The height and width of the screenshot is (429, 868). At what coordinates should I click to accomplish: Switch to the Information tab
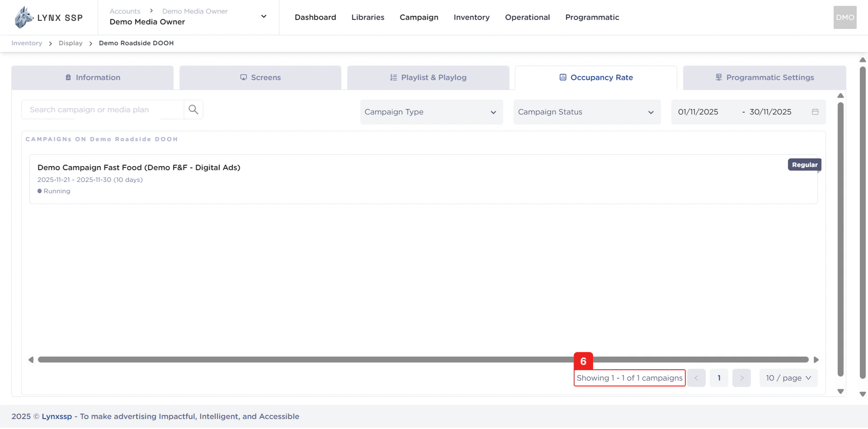[93, 77]
